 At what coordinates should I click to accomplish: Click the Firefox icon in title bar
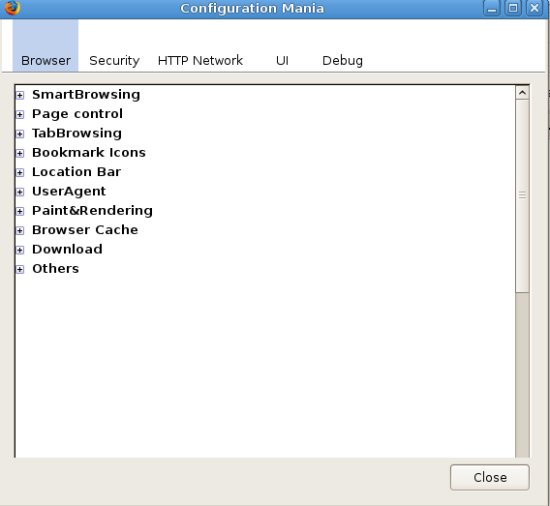[12, 8]
